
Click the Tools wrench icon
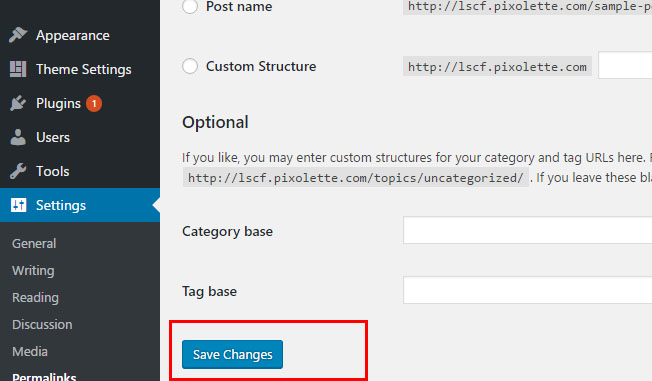18,171
